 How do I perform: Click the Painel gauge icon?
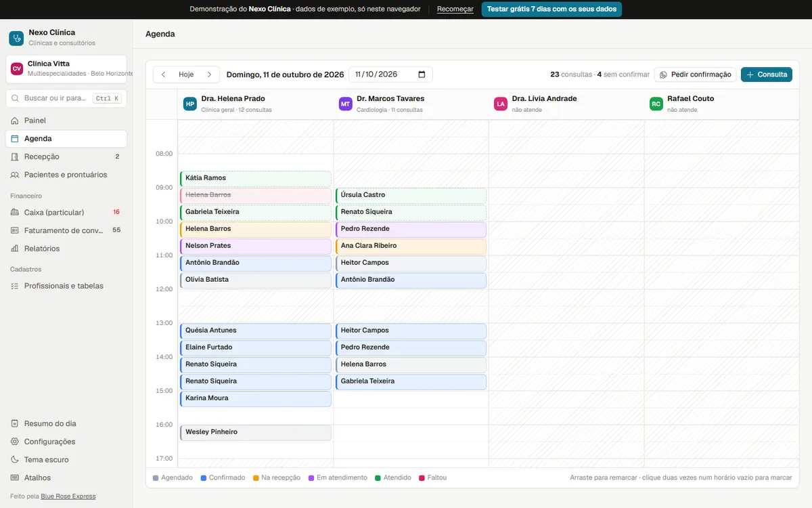click(x=15, y=121)
